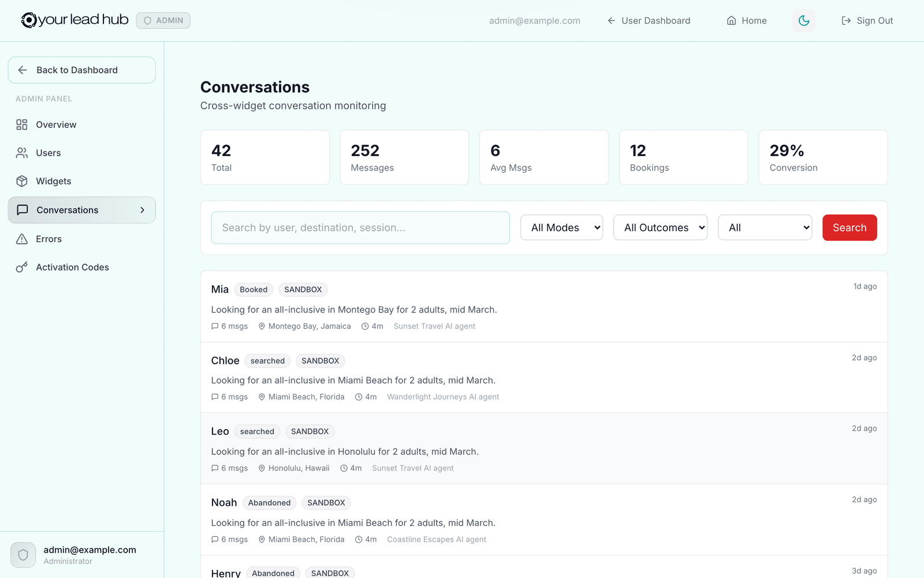Toggle dark mode moon icon
924x578 pixels.
click(x=804, y=21)
